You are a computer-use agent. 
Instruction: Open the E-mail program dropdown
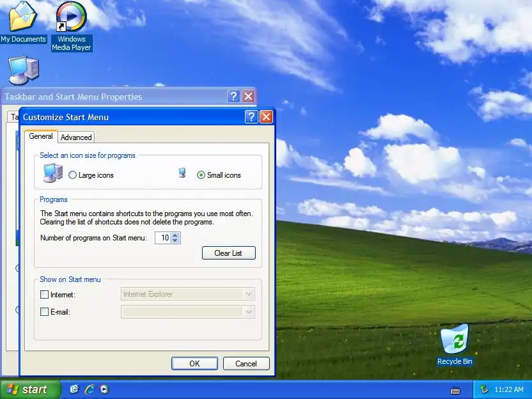[249, 311]
